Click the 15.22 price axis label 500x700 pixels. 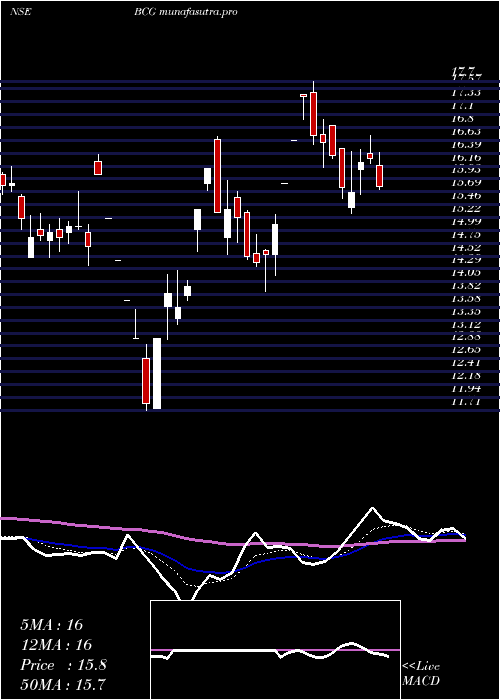466,208
